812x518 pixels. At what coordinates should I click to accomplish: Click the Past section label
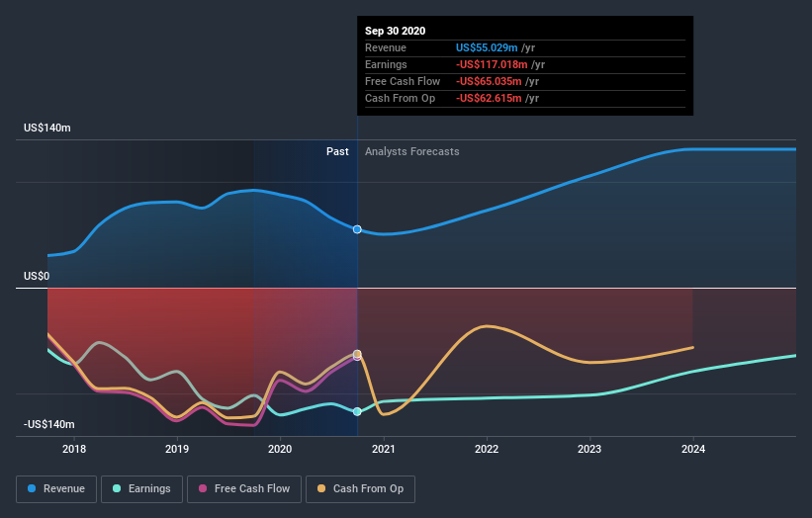click(x=337, y=151)
